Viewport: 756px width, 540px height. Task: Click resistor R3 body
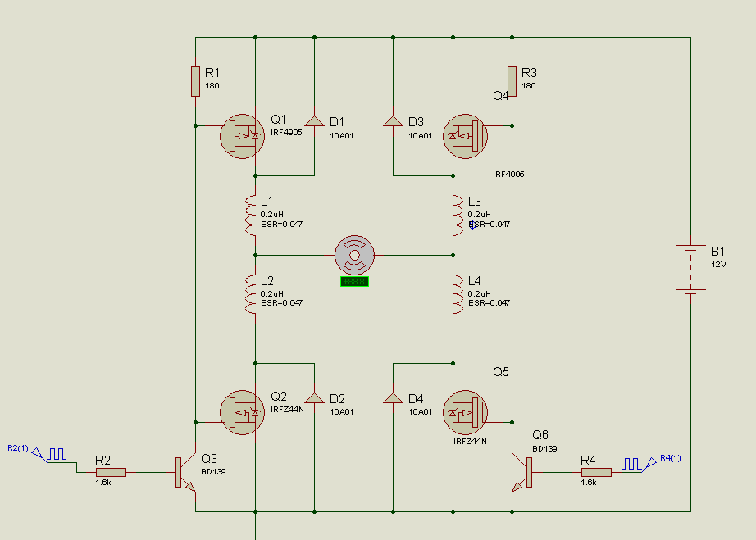(512, 81)
